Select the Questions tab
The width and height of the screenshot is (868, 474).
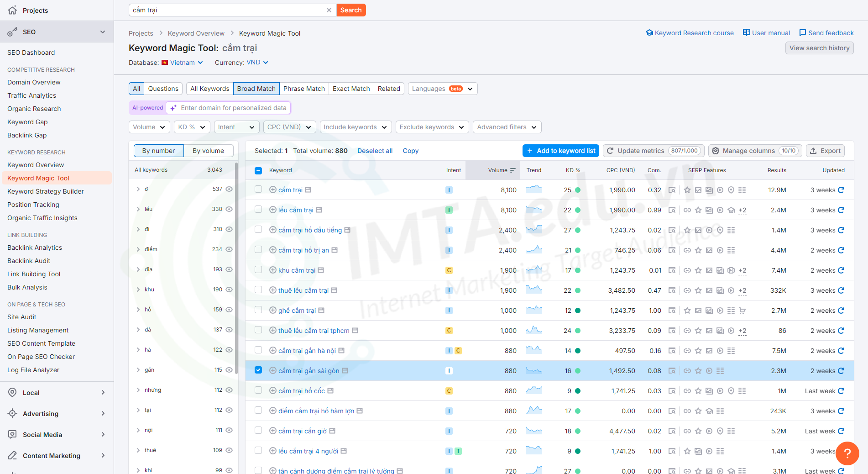(163, 89)
